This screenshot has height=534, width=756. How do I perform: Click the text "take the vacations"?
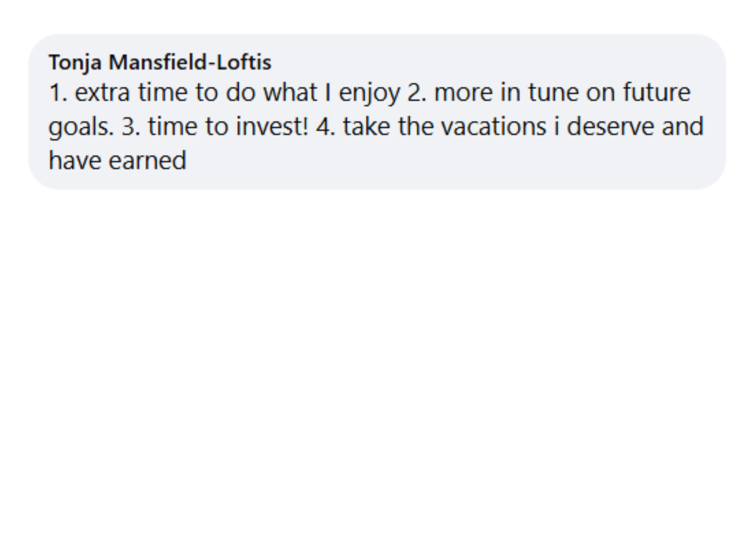point(445,126)
